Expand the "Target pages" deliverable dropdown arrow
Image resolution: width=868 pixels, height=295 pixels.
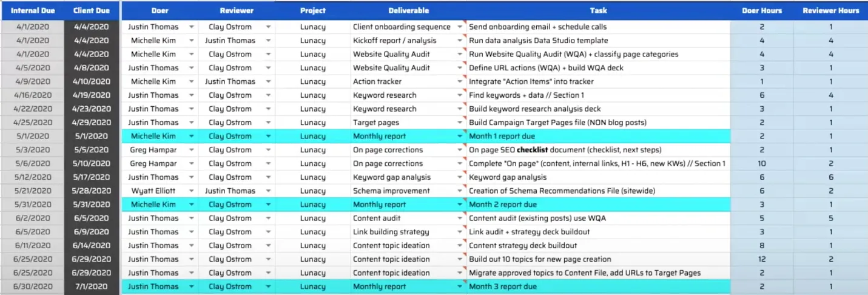[x=460, y=123]
